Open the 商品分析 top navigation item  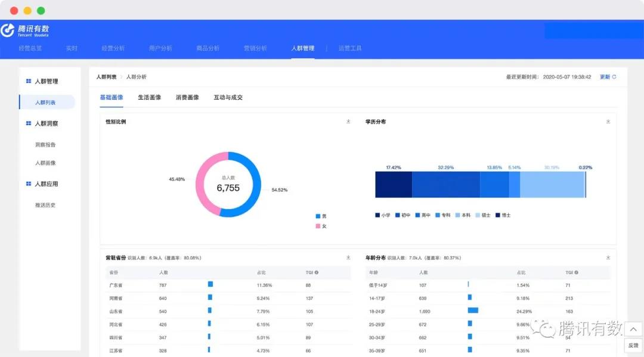click(208, 48)
